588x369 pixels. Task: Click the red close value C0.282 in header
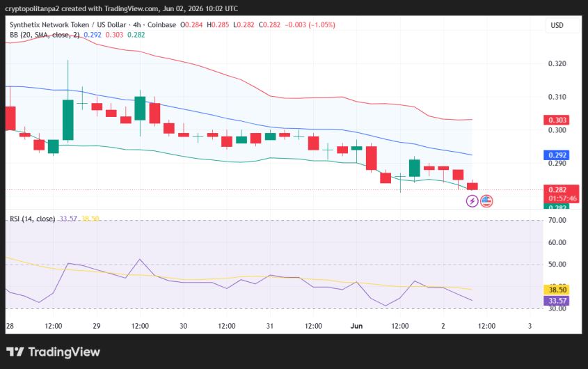pos(269,25)
